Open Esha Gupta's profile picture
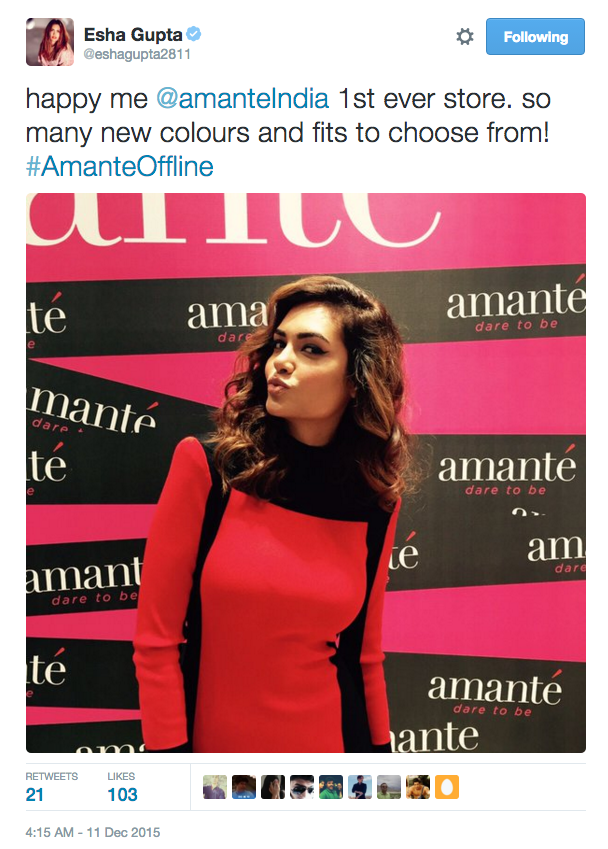 coord(50,42)
